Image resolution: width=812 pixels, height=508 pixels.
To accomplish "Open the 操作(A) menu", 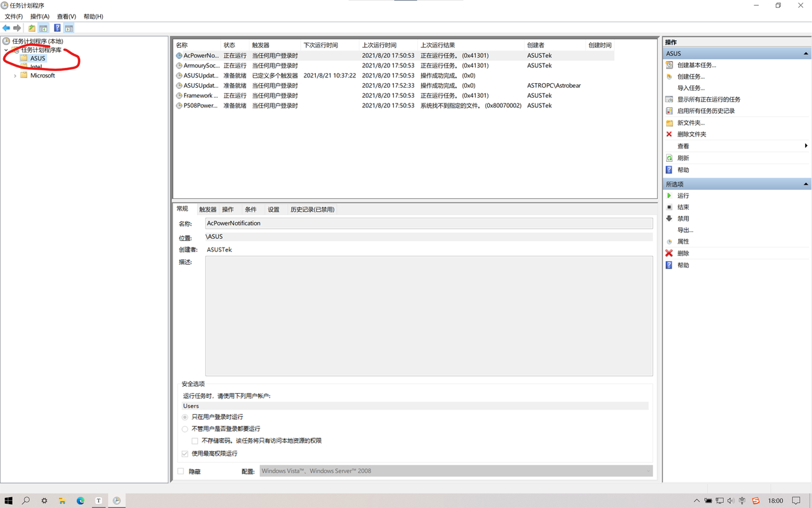I will pos(39,17).
